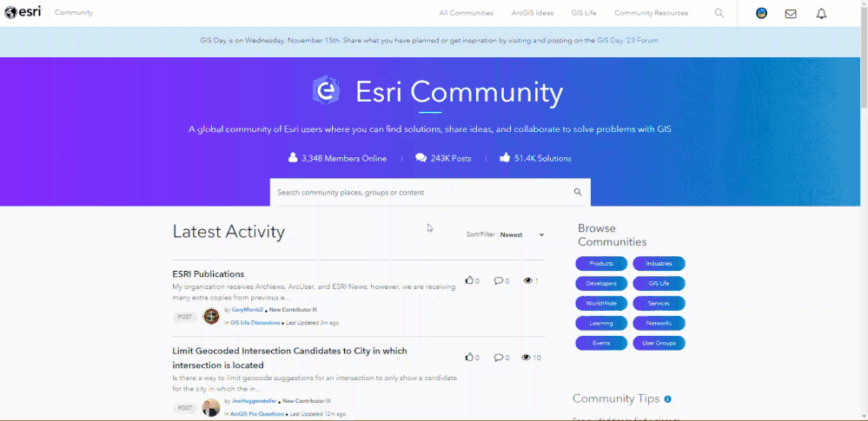Browse the Industries community
Viewport: 868px width, 421px height.
[x=659, y=263]
